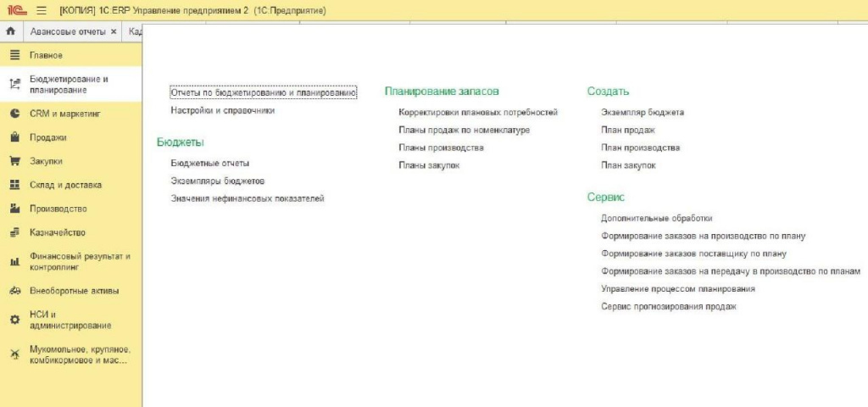Viewport: 868px width, 407px height.
Task: Create a new План производства
Action: [641, 148]
